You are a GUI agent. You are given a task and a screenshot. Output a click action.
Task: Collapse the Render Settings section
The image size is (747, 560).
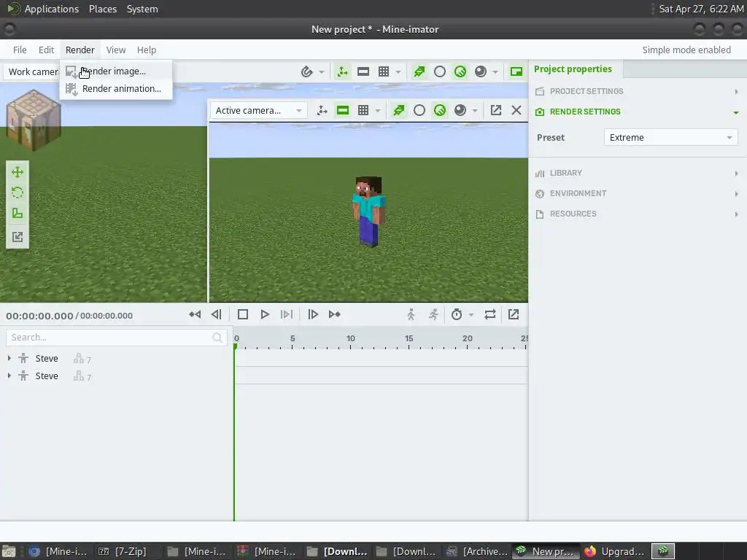click(638, 112)
